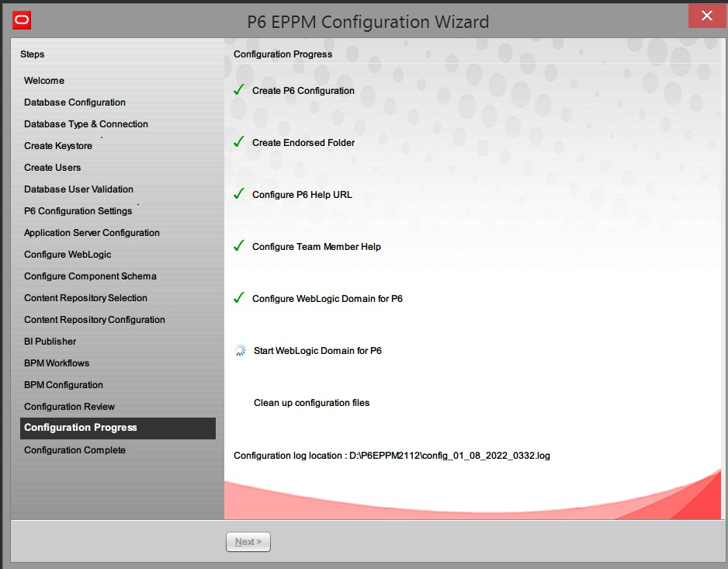Screen dimensions: 728x569
Task: Select the BPM Workflows step
Action: coord(57,363)
